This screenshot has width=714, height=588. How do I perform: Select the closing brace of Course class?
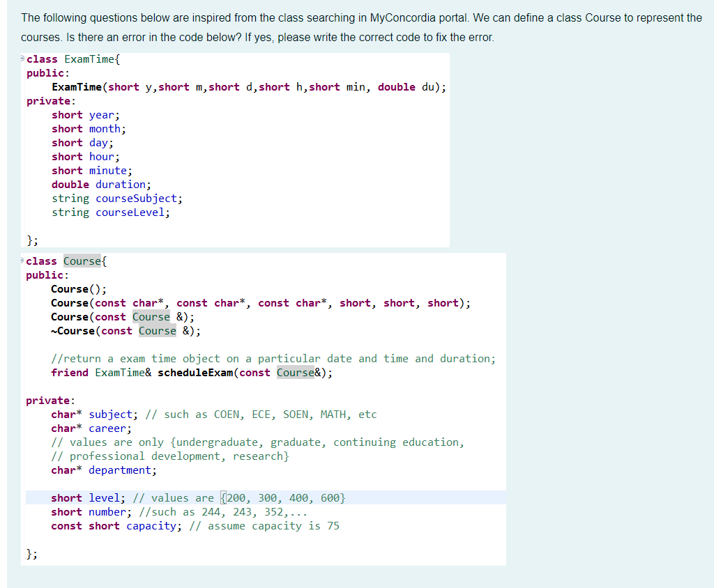pos(31,553)
